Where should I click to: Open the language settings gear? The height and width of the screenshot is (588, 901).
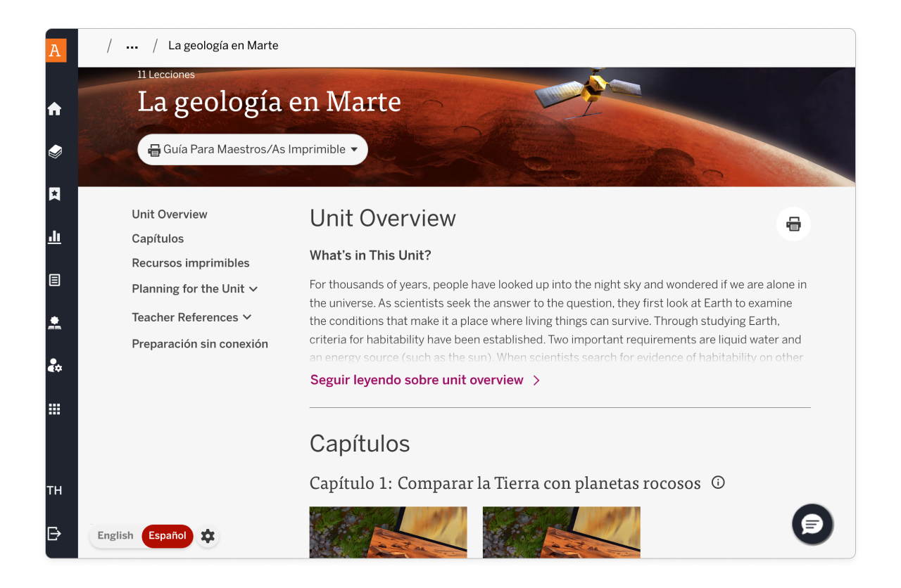(208, 536)
